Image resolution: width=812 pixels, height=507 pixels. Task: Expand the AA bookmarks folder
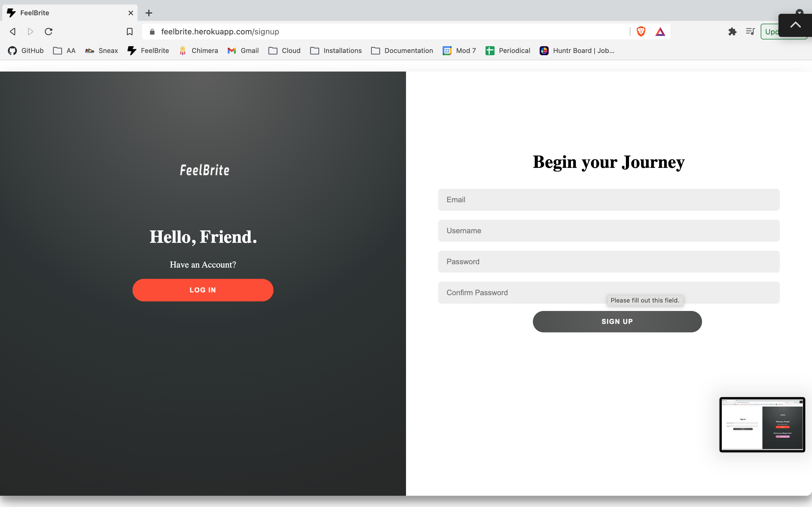(x=64, y=51)
